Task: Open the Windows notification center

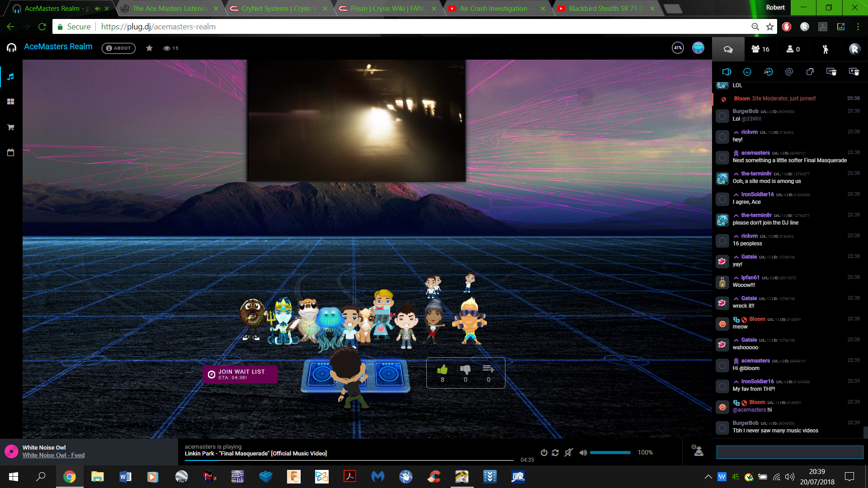Action: pos(849,477)
